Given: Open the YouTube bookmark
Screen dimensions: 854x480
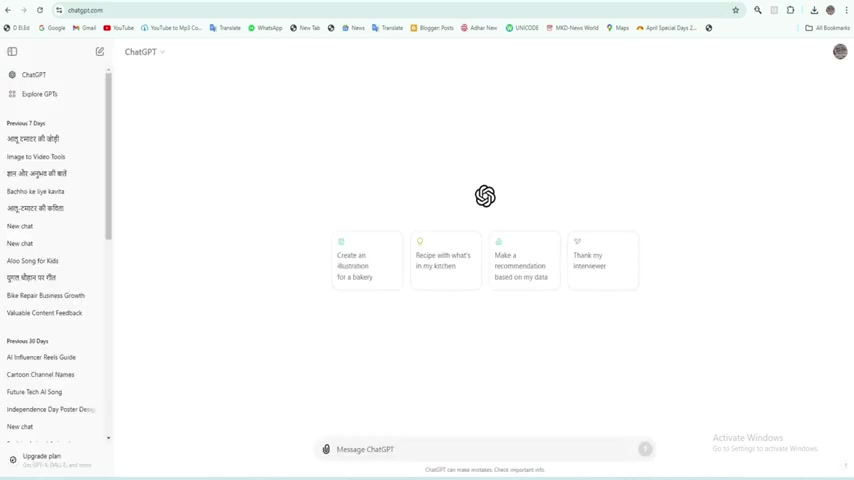Looking at the screenshot, I should click(119, 28).
